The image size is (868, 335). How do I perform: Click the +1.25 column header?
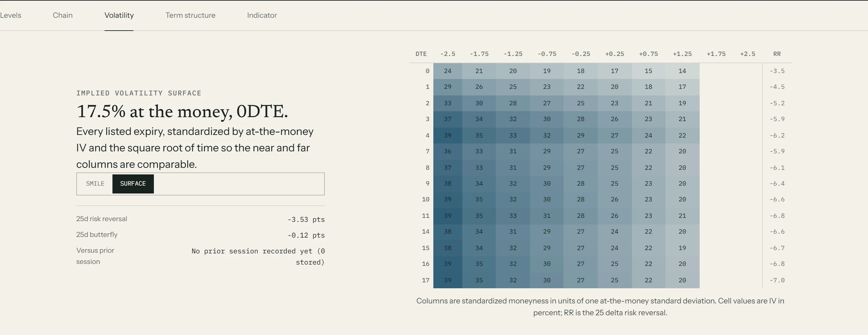[682, 54]
